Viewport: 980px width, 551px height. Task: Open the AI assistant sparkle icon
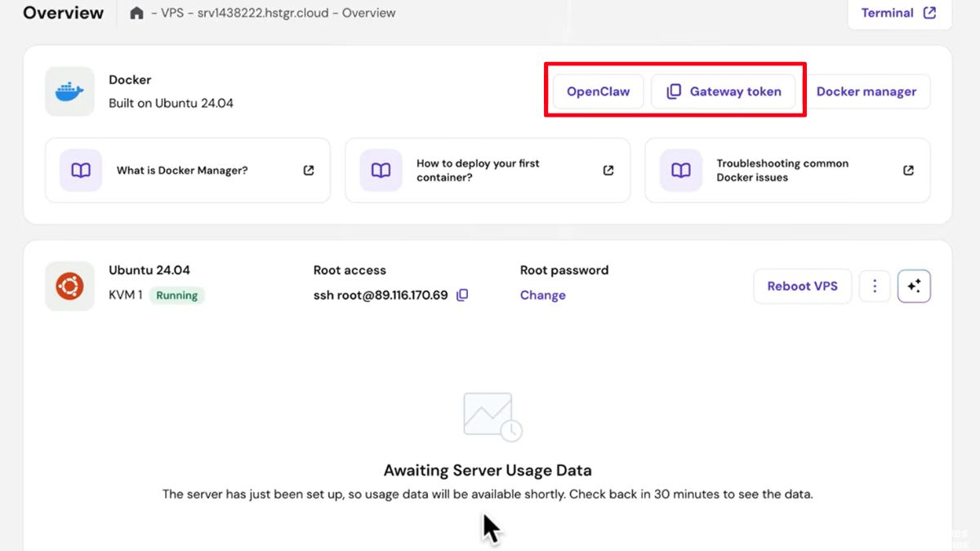[914, 286]
